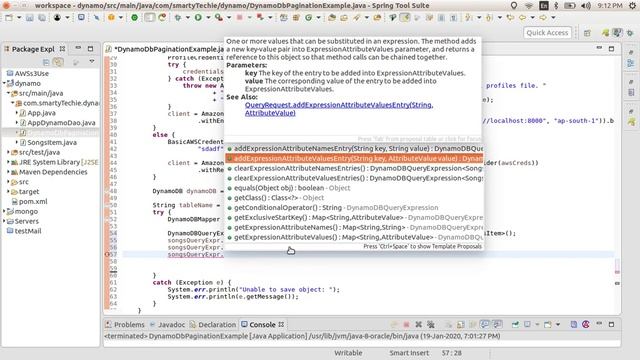Choose getConditionalOperator() proposal
The height and width of the screenshot is (360, 640).
point(354,208)
